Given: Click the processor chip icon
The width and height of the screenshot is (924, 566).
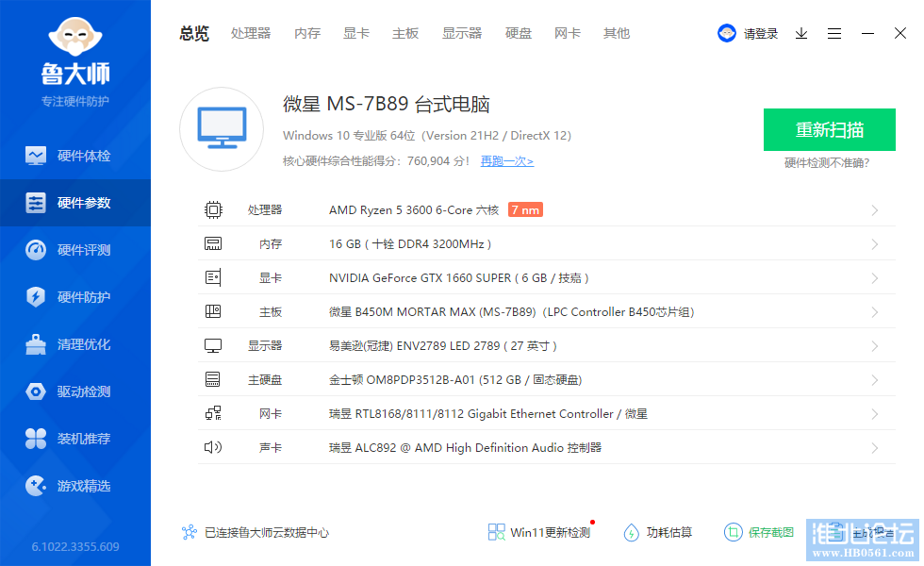Looking at the screenshot, I should point(213,209).
